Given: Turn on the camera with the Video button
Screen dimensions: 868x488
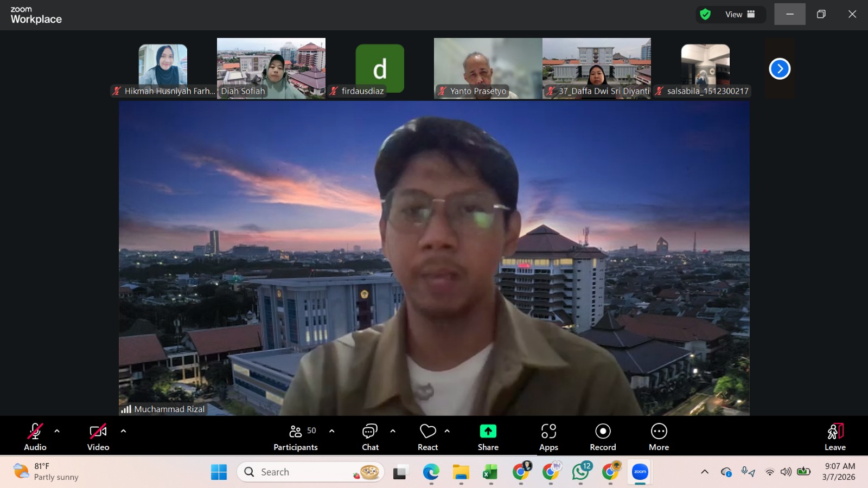Looking at the screenshot, I should tap(98, 436).
